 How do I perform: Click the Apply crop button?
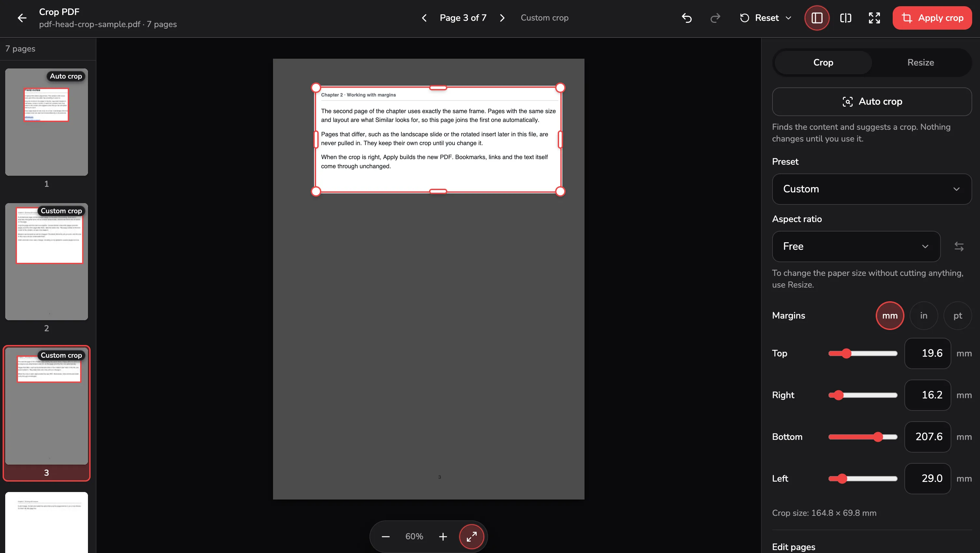(932, 18)
